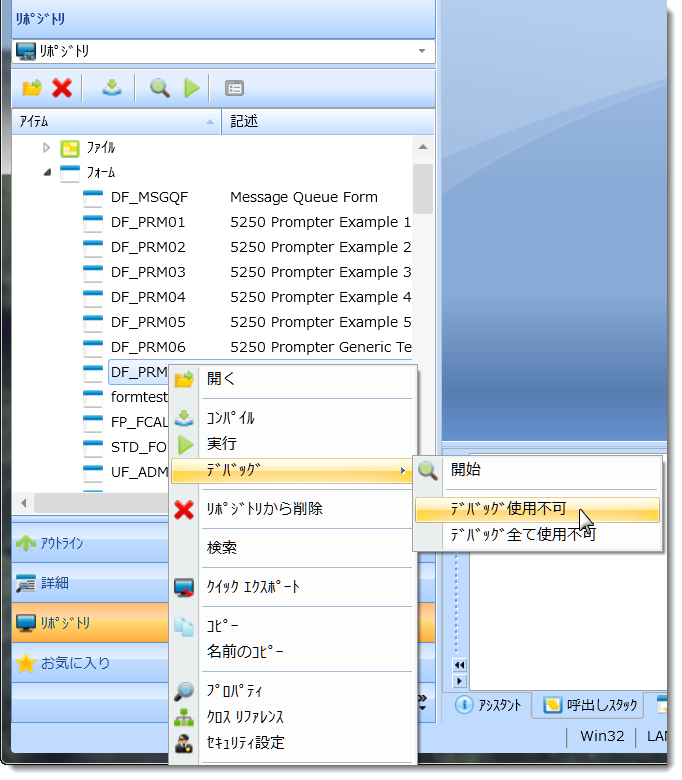Viewport: 682px width, 780px height.
Task: Click the scroll up arrow in list
Action: (x=423, y=147)
